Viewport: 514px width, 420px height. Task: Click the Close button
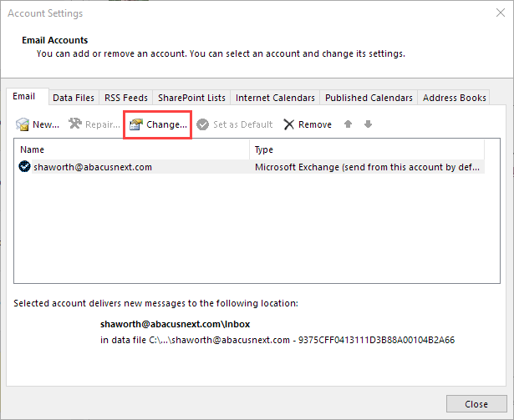click(476, 404)
